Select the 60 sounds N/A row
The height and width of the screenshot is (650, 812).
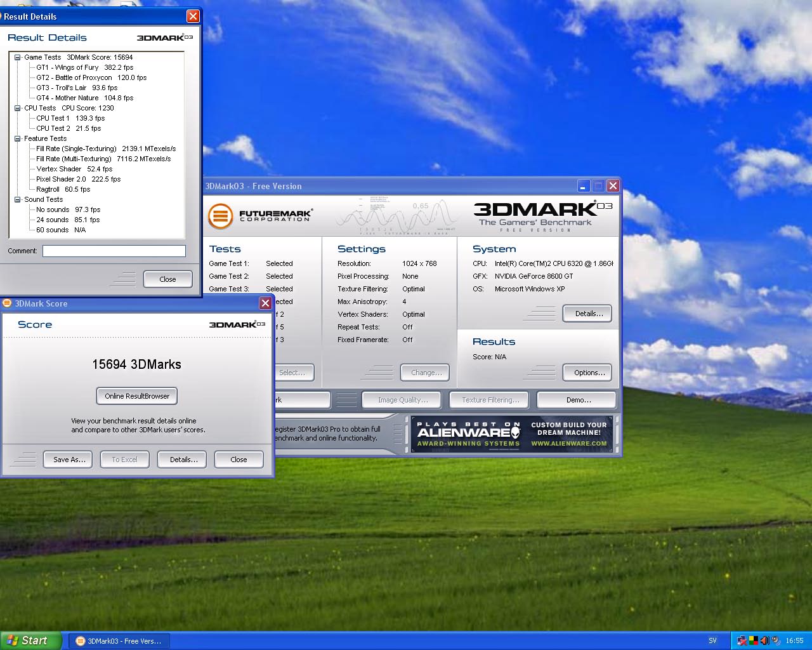click(x=61, y=230)
